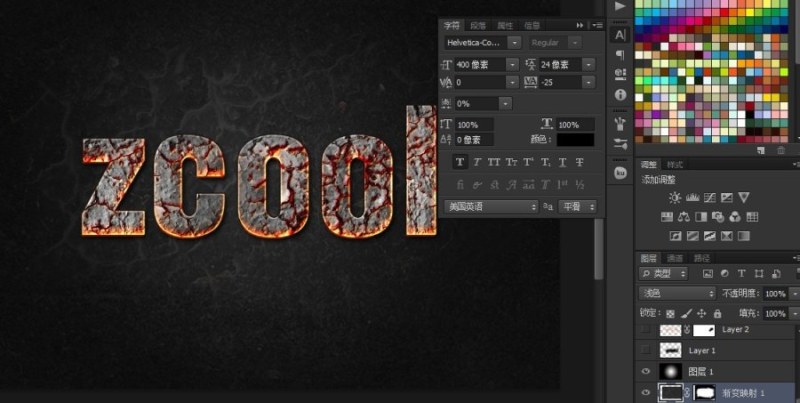Show Layer 1 via visibility box

click(x=646, y=349)
